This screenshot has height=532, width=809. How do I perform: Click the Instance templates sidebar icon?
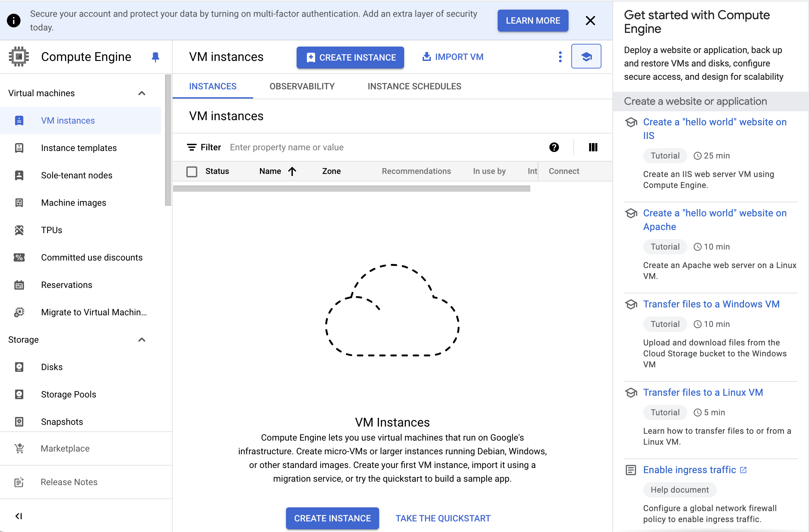pyautogui.click(x=19, y=148)
